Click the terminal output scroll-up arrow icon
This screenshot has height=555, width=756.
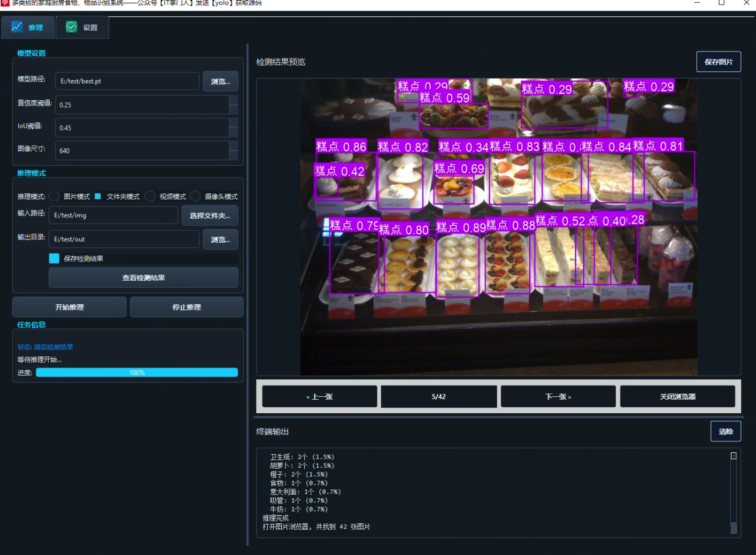[733, 455]
